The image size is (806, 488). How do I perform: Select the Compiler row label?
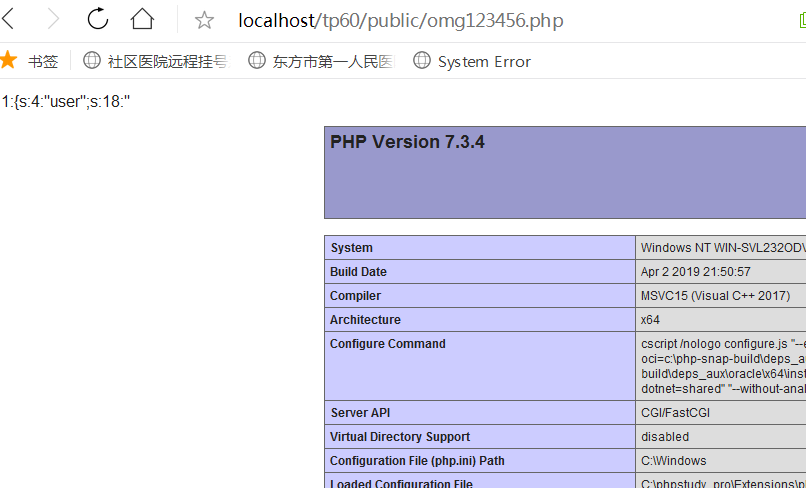(x=355, y=296)
